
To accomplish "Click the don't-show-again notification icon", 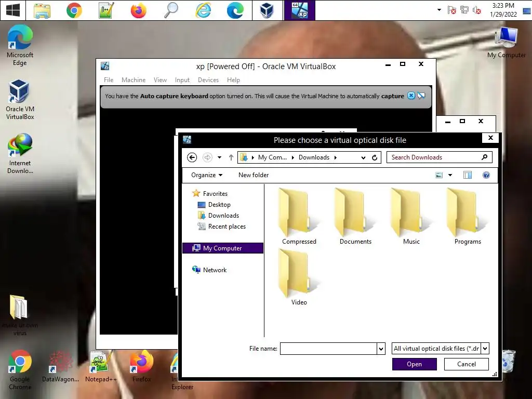I will 421,96.
